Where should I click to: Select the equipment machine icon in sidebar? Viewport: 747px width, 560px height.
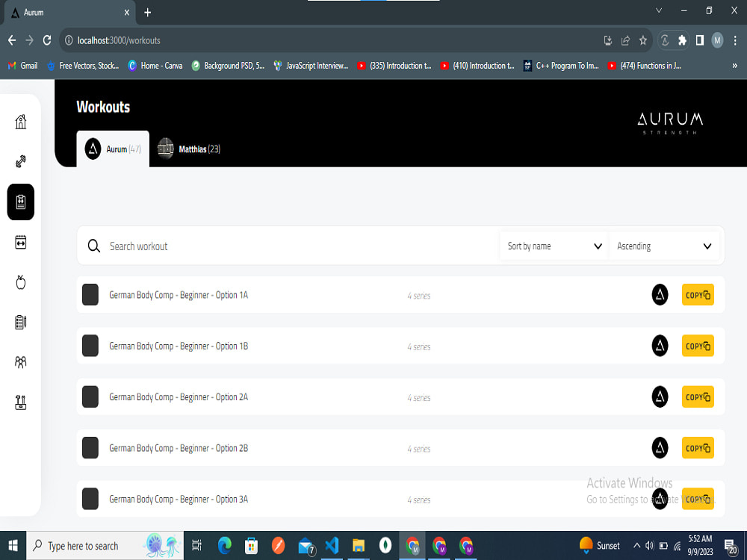pos(20,402)
